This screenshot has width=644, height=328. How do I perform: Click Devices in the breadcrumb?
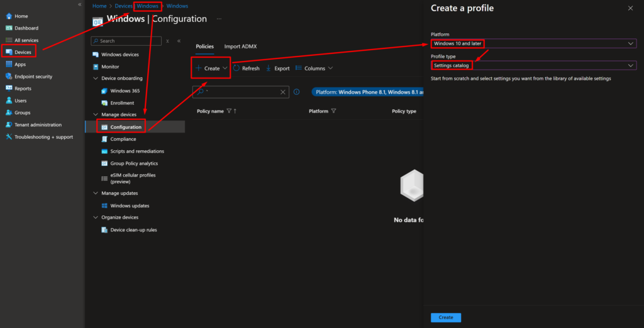pos(124,6)
